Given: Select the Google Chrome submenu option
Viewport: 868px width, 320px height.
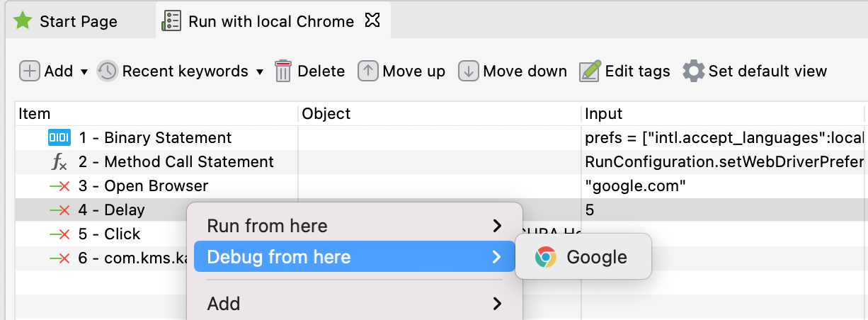Looking at the screenshot, I should point(583,256).
